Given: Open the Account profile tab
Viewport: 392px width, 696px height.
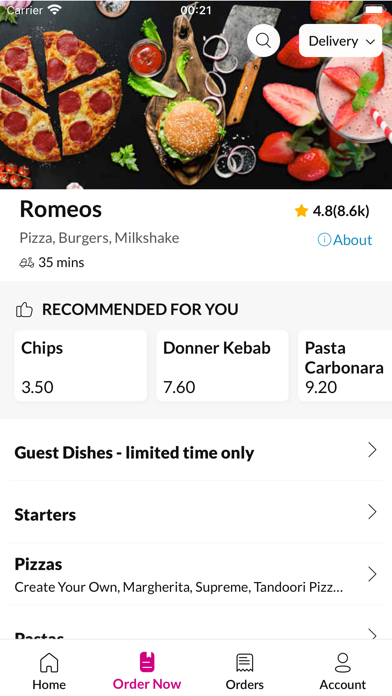Looking at the screenshot, I should click(x=343, y=671).
